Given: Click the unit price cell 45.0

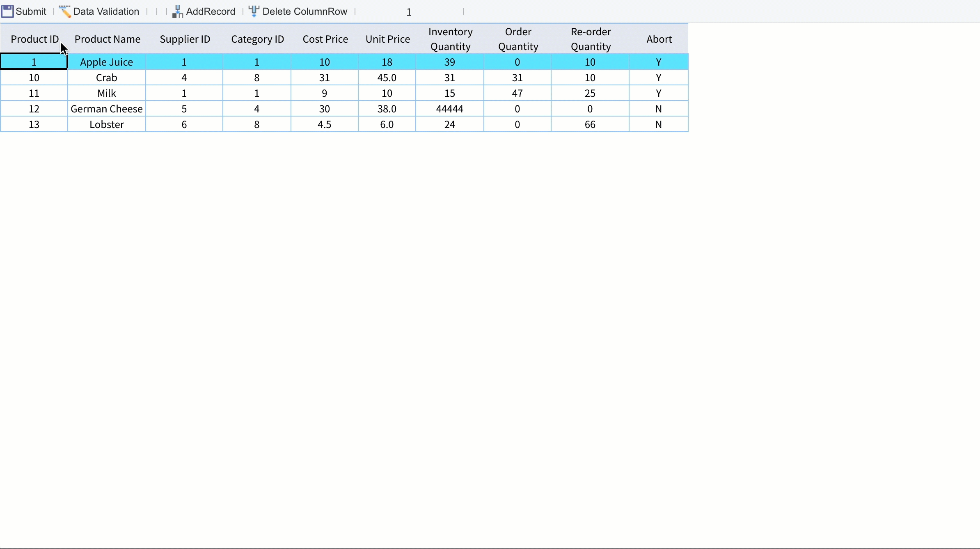Looking at the screenshot, I should [x=387, y=78].
